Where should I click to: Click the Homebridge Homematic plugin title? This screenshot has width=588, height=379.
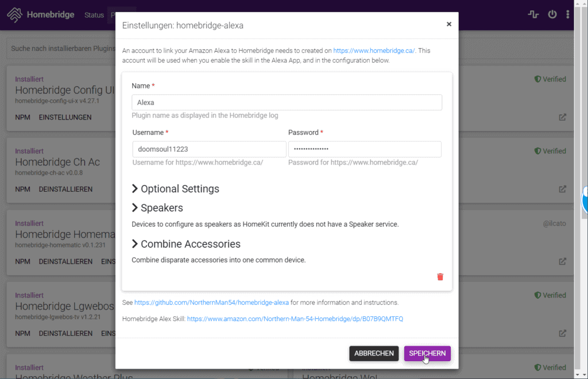65,235
